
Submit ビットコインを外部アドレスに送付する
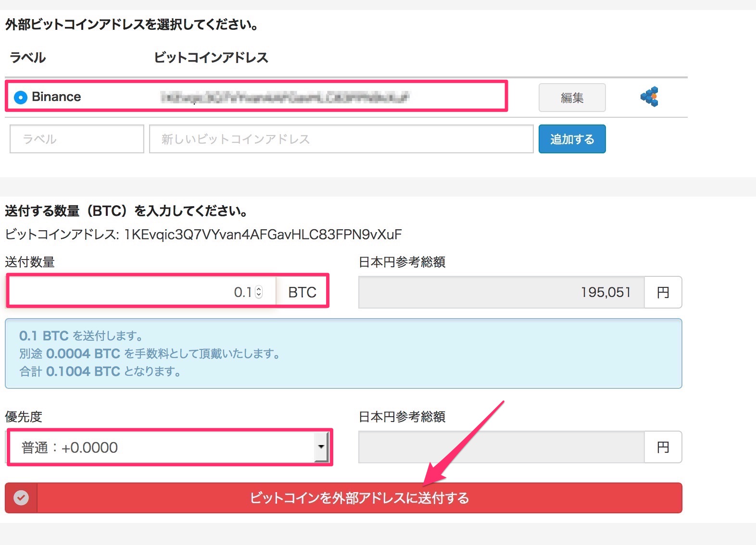point(359,498)
